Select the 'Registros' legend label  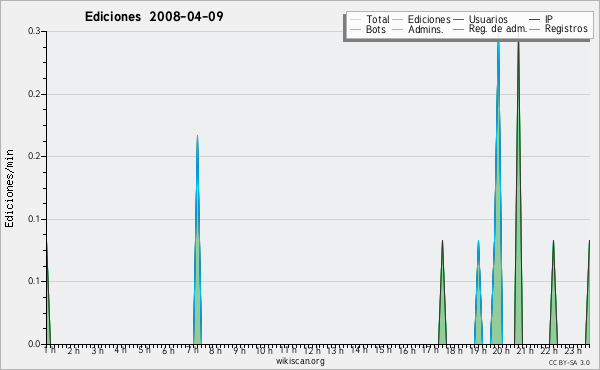point(566,29)
